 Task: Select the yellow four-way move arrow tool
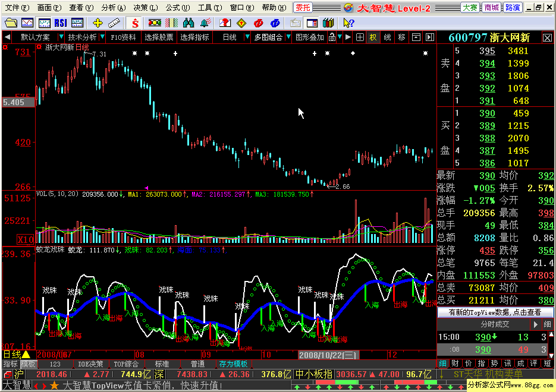(x=98, y=23)
